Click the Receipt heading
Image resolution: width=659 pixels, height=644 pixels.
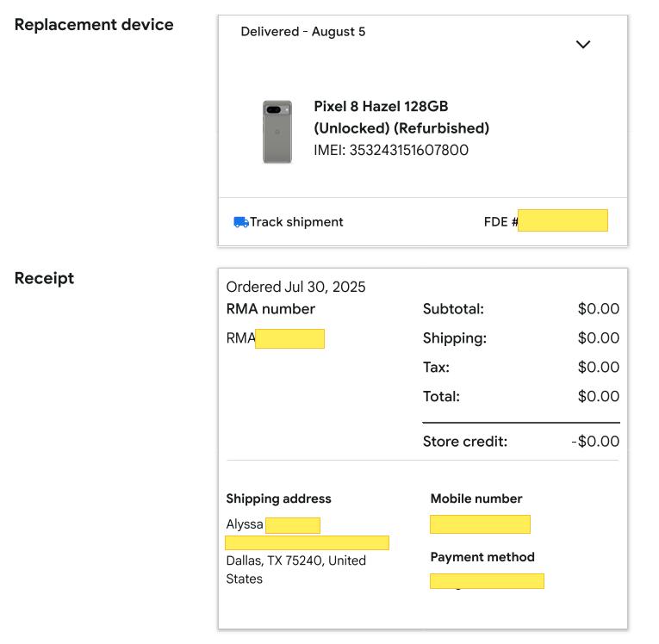coord(44,278)
